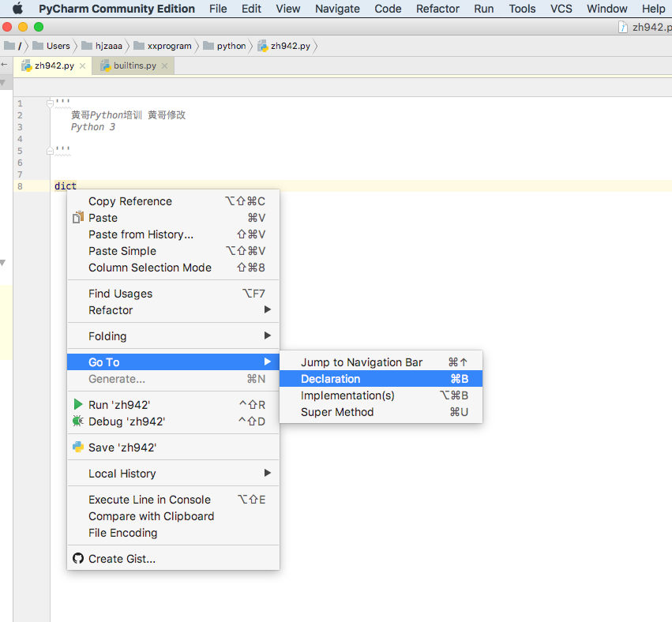This screenshot has width=672, height=622.
Task: Click the GitHub icon beside Create Gist
Action: (x=78, y=559)
